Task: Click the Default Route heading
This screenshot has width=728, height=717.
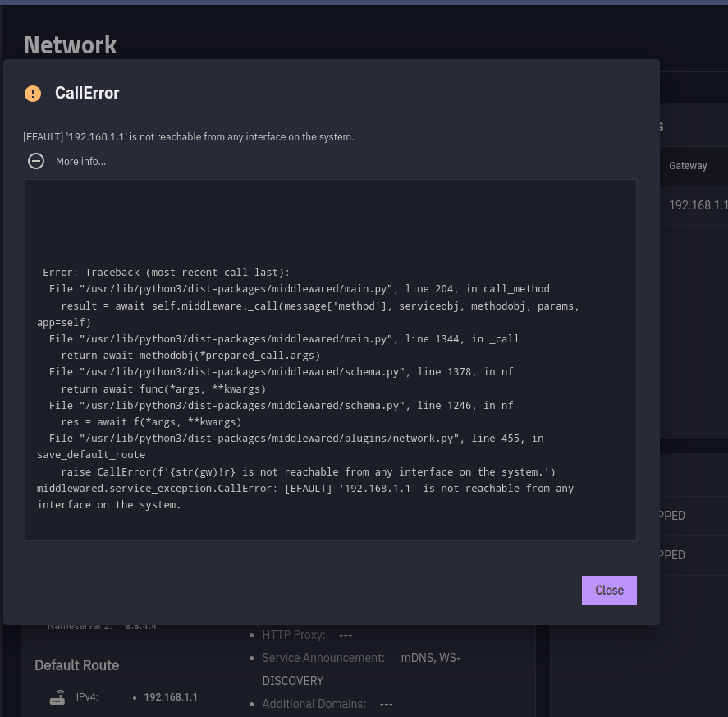Action: [76, 665]
